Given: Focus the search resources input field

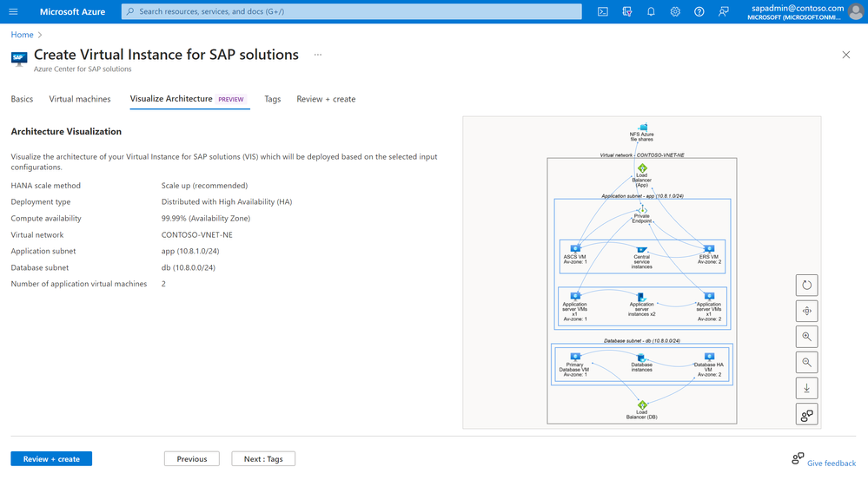Looking at the screenshot, I should [352, 11].
